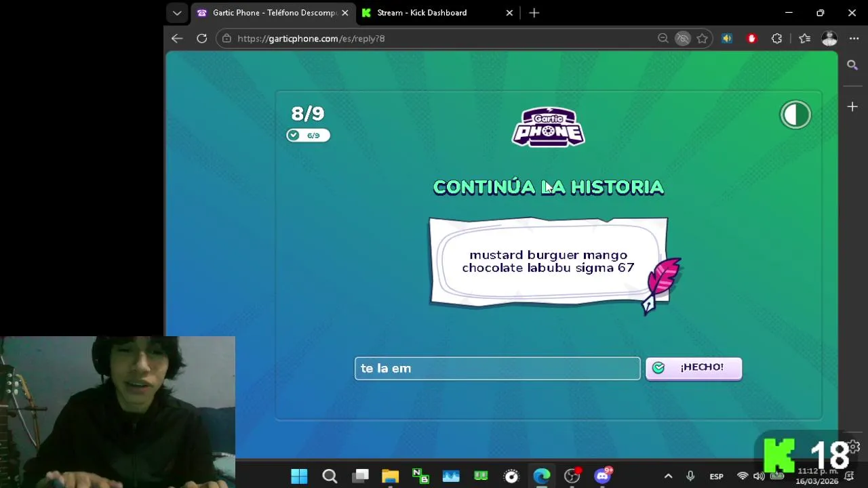Minimize the browser window
Viewport: 868px width, 488px height.
(789, 13)
